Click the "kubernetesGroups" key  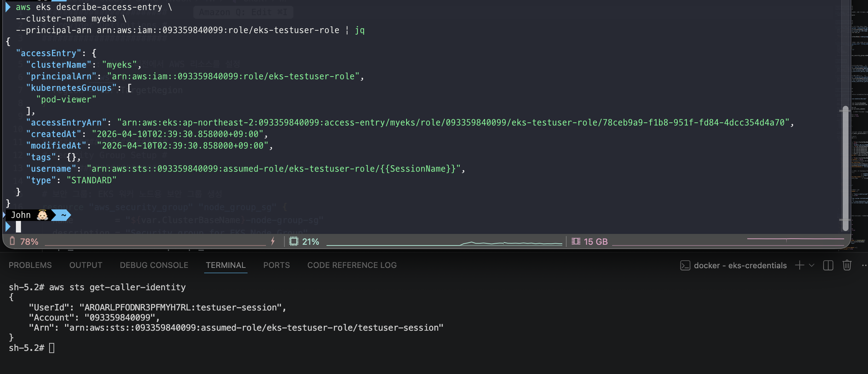click(71, 88)
